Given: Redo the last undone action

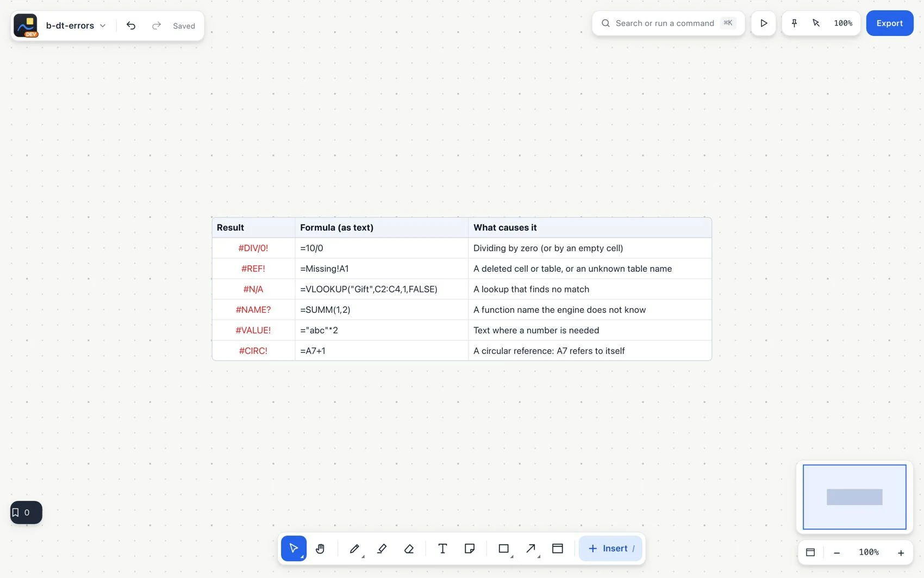Looking at the screenshot, I should click(157, 26).
